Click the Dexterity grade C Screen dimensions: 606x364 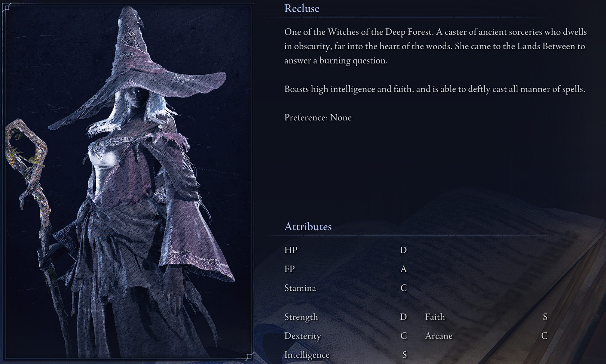click(x=403, y=336)
